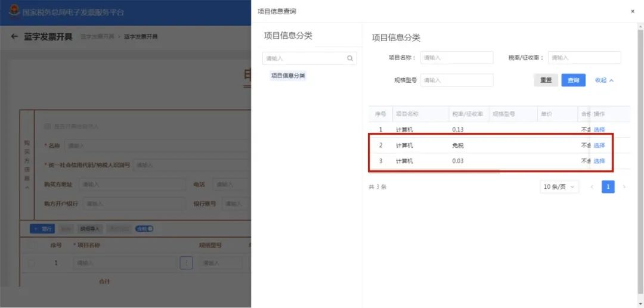Click 选择 for 计算机 0.13 row

coord(599,130)
